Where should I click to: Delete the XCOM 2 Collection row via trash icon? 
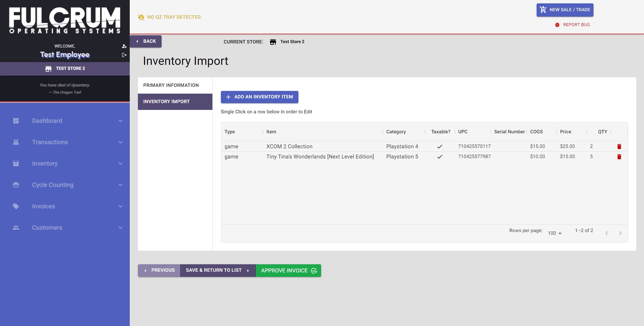[619, 147]
